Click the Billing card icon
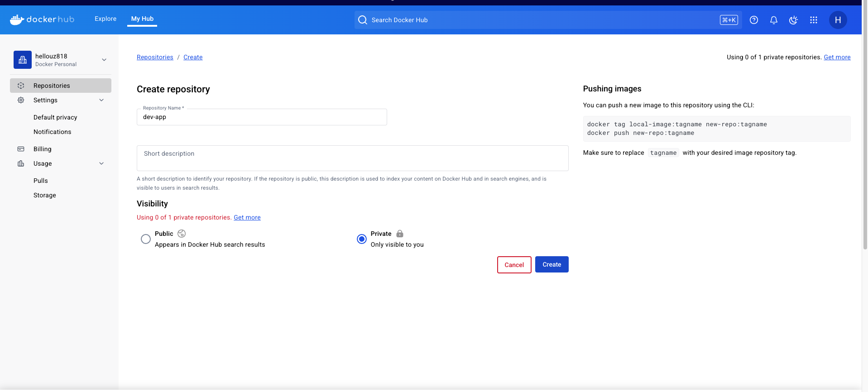The image size is (868, 392). [x=21, y=149]
